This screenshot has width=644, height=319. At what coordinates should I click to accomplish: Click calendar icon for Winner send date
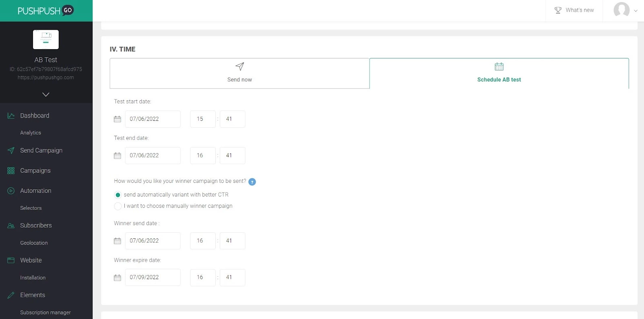(118, 241)
